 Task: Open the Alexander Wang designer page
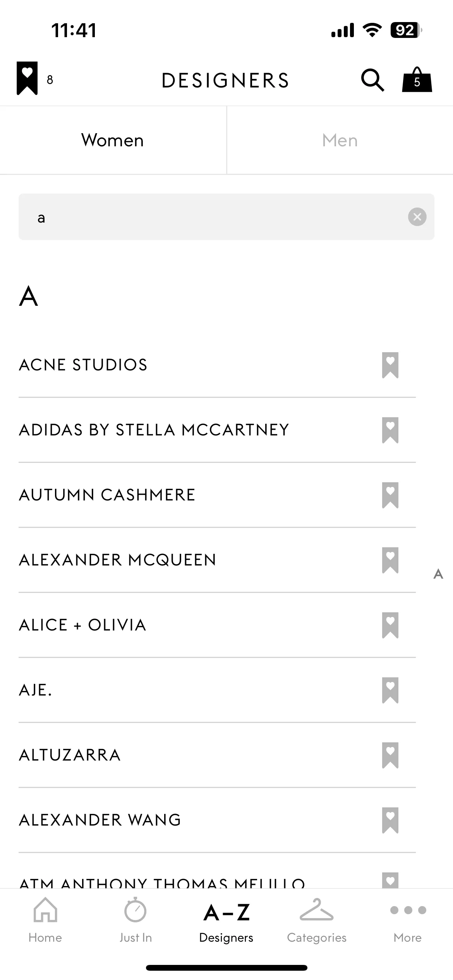[100, 820]
